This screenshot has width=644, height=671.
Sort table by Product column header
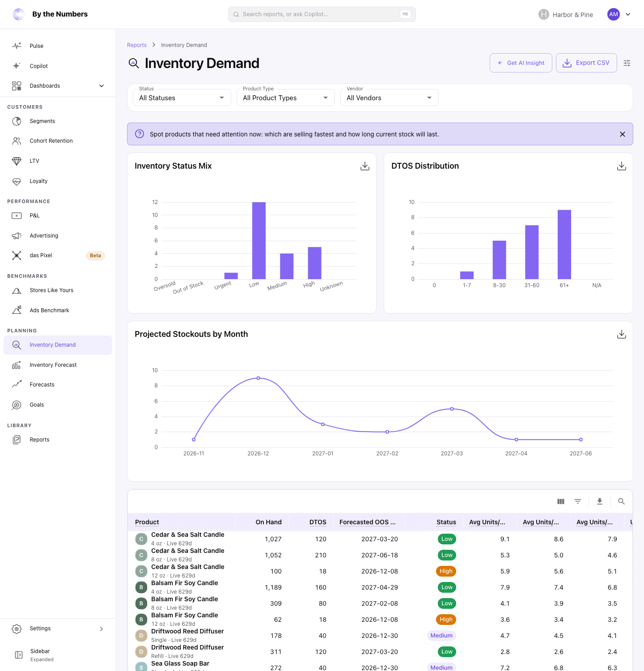click(x=147, y=522)
